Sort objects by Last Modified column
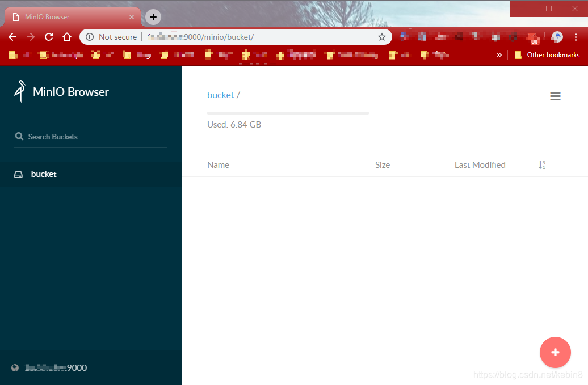 (x=480, y=165)
